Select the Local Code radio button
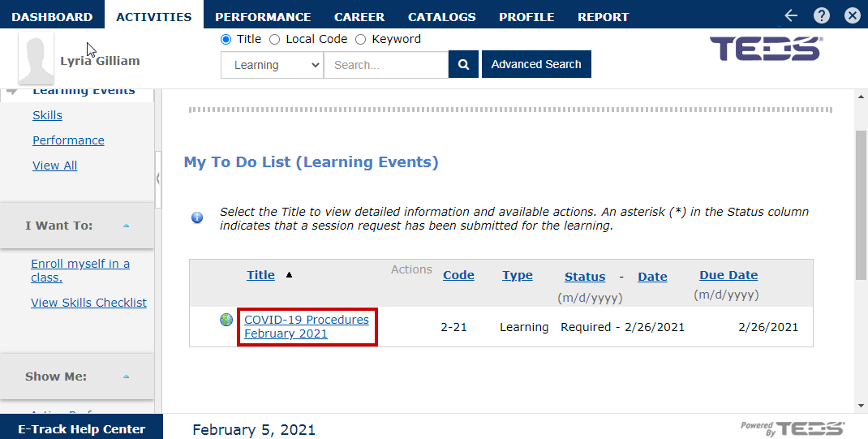The height and width of the screenshot is (439, 868). (x=275, y=39)
